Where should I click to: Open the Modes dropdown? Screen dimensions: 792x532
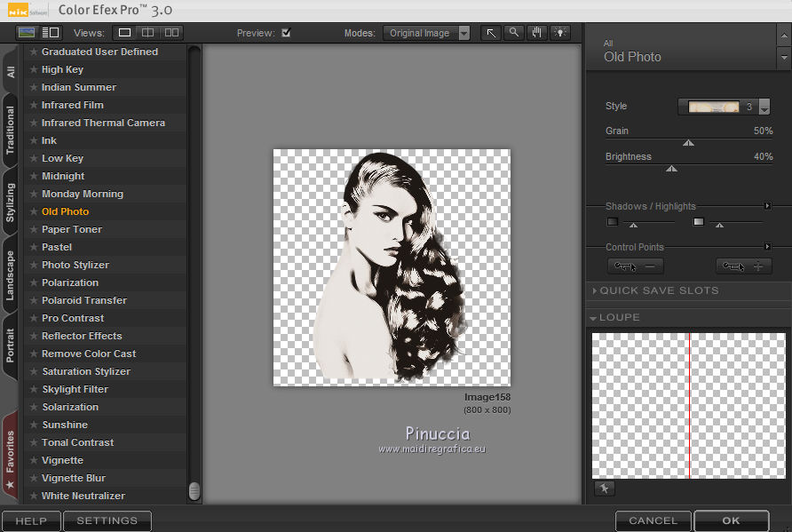pyautogui.click(x=427, y=33)
